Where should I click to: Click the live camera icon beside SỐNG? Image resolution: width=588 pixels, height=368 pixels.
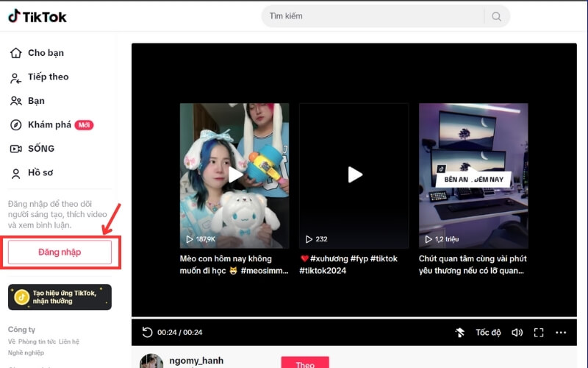(x=15, y=149)
